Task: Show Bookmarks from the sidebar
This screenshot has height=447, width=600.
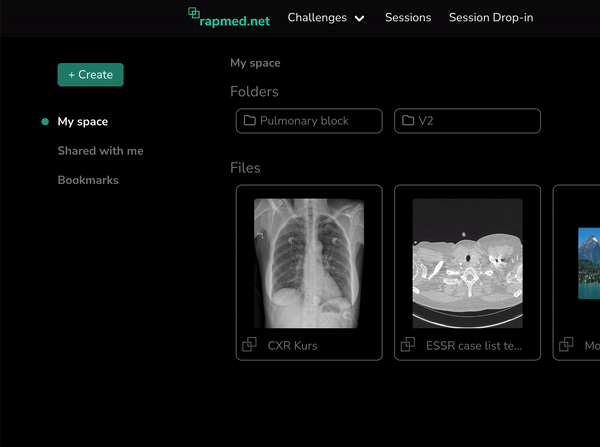Action: click(88, 180)
